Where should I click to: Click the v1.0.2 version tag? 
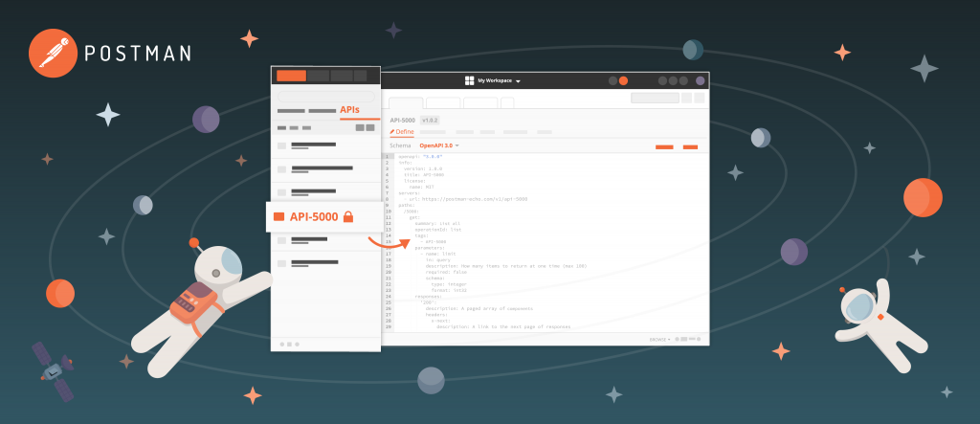click(431, 120)
